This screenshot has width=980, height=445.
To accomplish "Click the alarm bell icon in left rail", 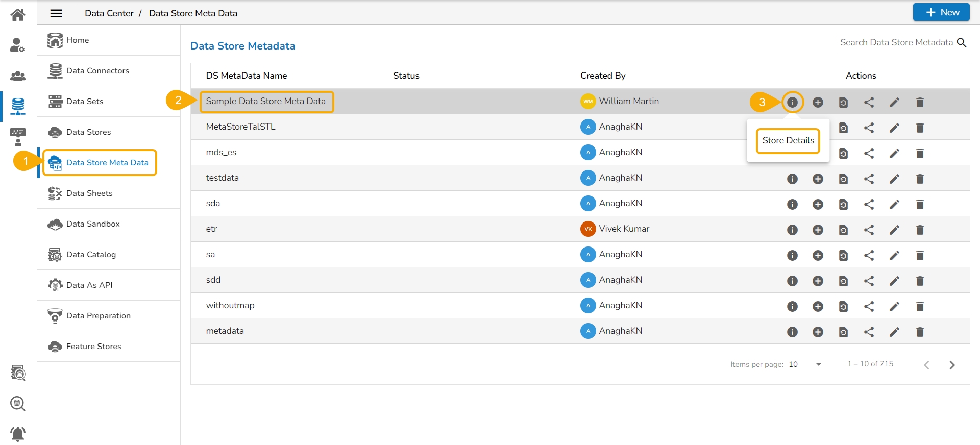I will [18, 434].
